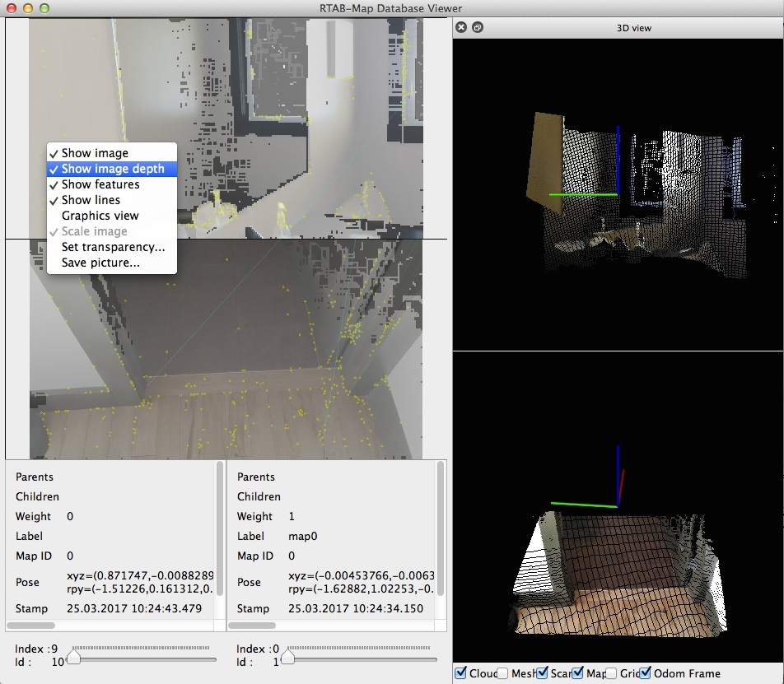Toggle 'Show lines' menu option
Viewport: 784px width, 684px height.
91,200
